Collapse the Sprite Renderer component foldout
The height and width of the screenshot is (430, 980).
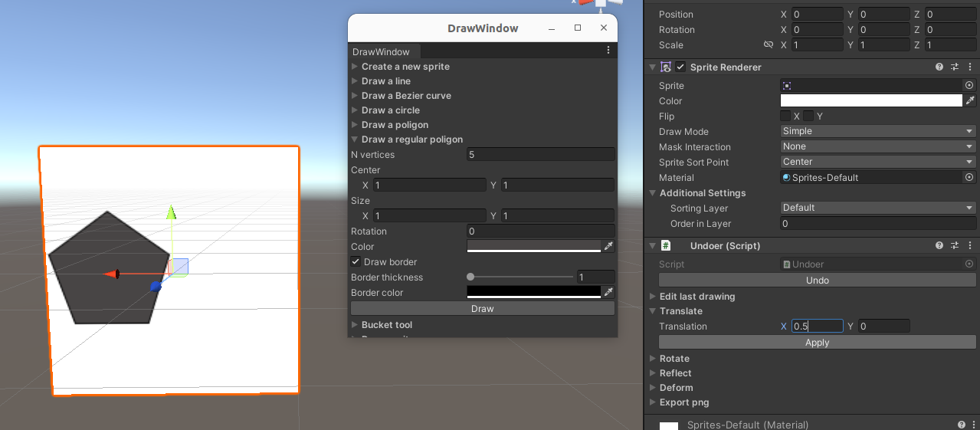click(653, 67)
